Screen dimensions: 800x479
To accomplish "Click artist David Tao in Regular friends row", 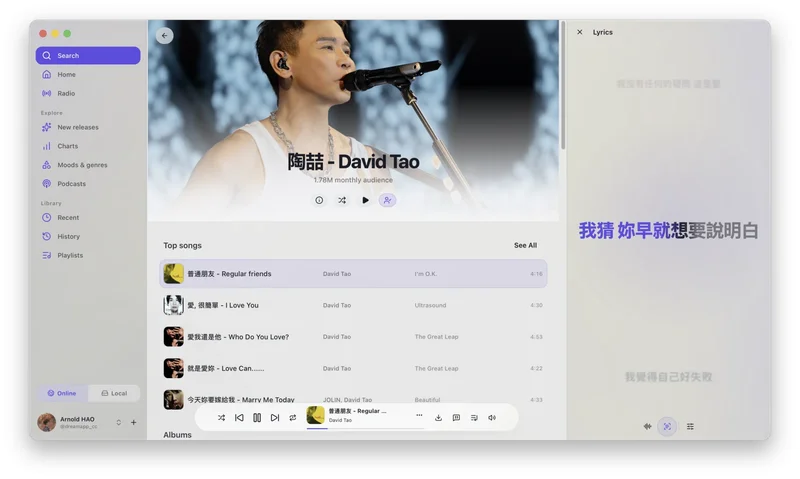I will (337, 274).
